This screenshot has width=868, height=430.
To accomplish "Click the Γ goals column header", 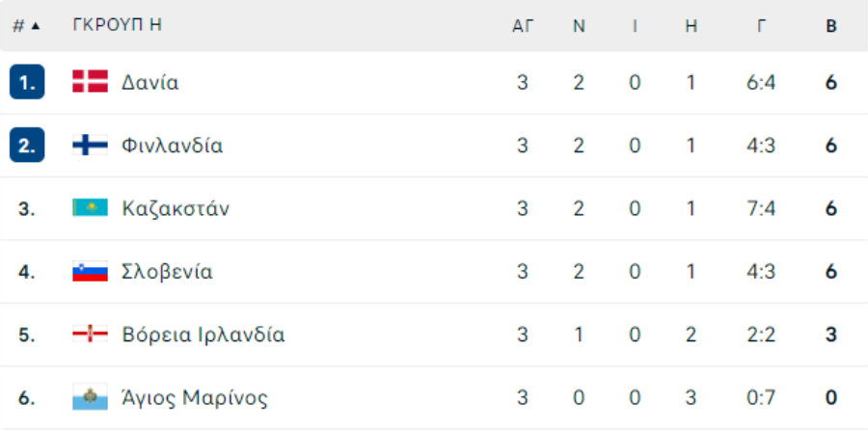I will (762, 26).
